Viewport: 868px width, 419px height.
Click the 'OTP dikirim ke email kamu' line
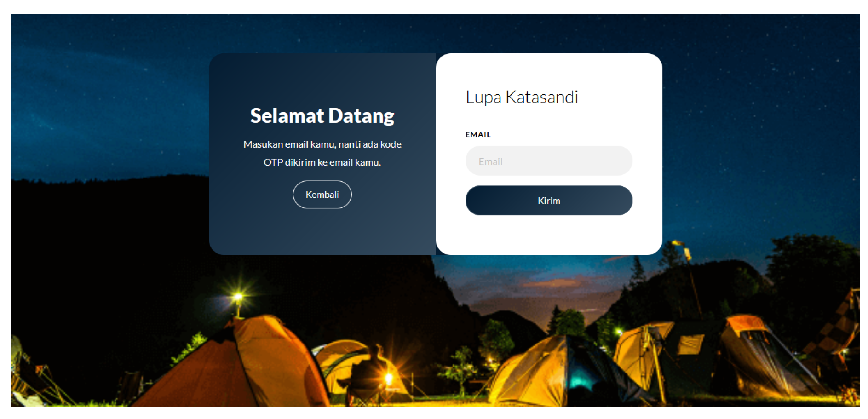coord(322,162)
